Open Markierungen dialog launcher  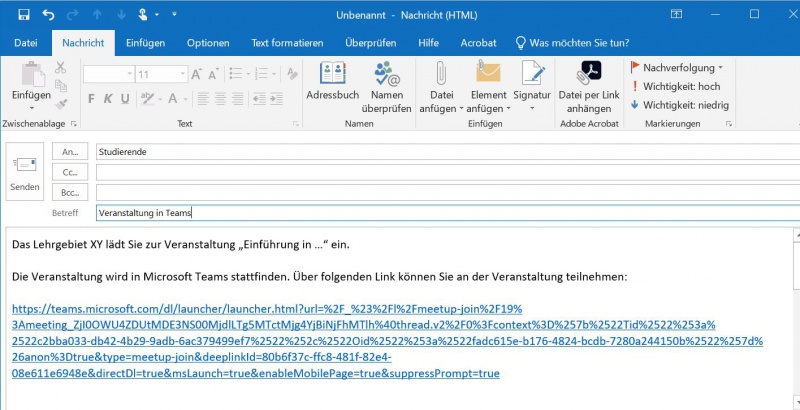click(729, 124)
